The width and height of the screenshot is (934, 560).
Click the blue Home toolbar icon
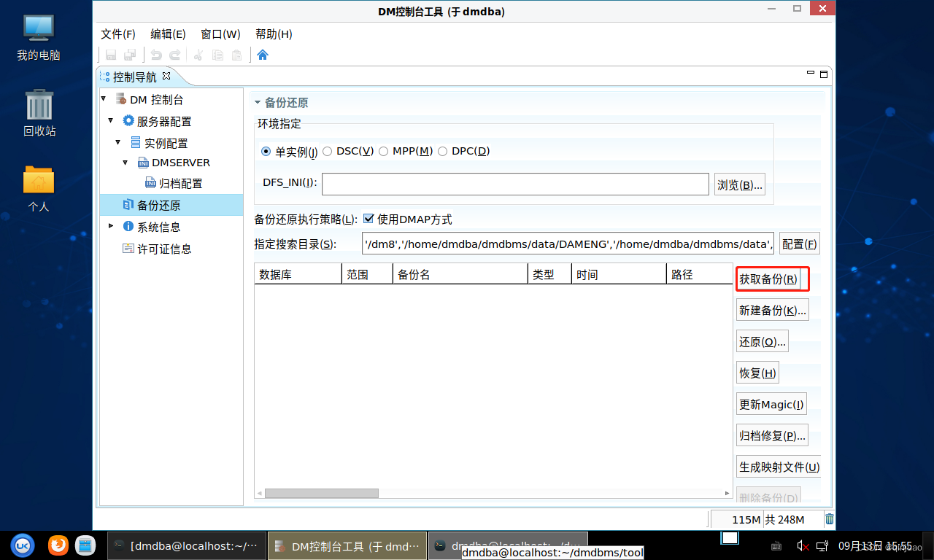[263, 55]
